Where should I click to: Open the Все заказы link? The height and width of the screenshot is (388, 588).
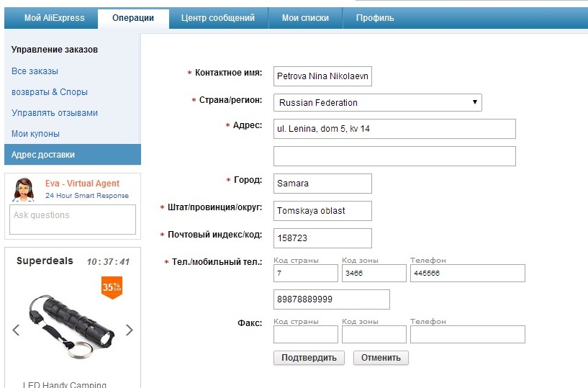(35, 71)
